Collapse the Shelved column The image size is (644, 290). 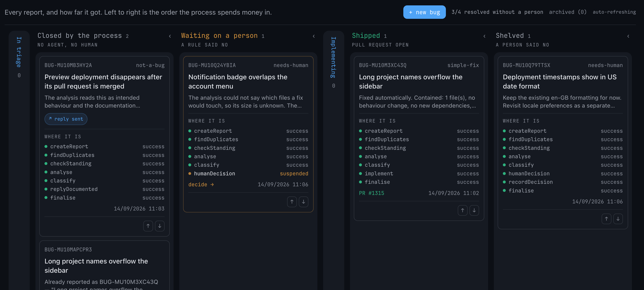tap(628, 36)
